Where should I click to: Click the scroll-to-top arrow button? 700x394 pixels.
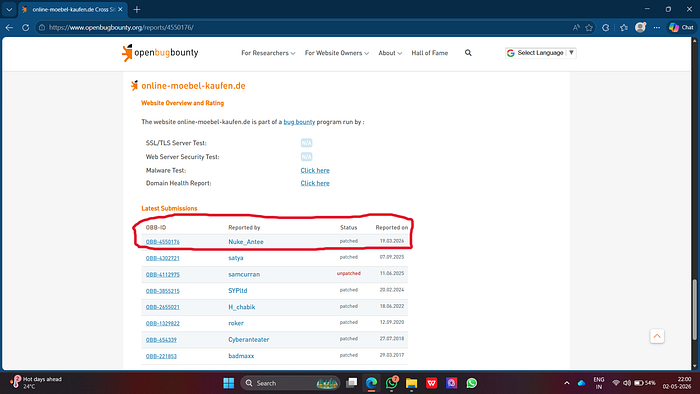[657, 336]
